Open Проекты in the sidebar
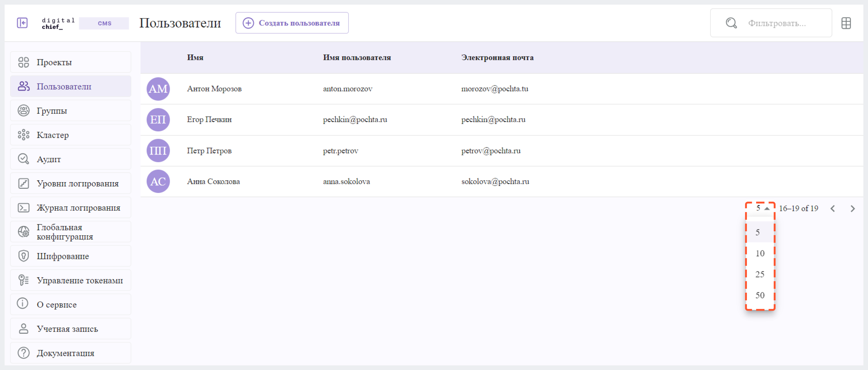868x370 pixels. [x=71, y=62]
